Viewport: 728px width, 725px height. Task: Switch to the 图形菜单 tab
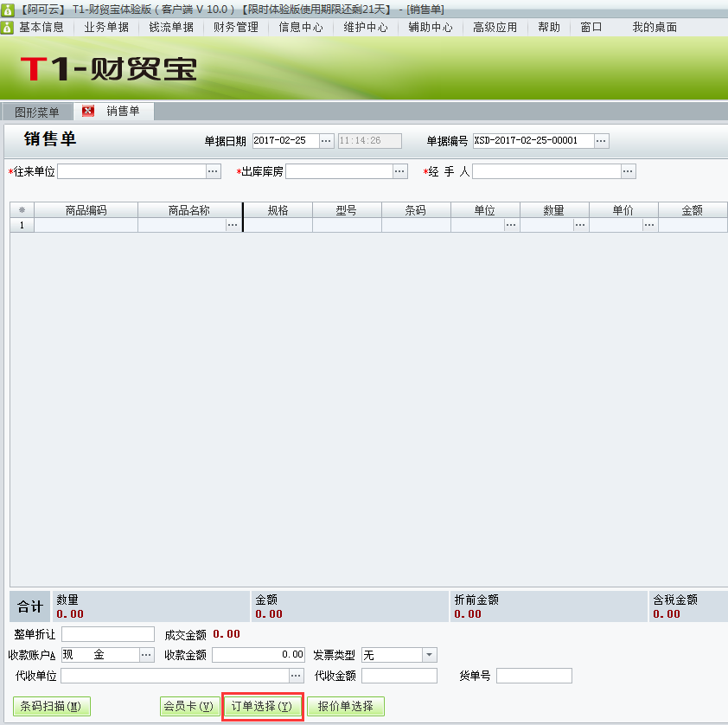39,111
